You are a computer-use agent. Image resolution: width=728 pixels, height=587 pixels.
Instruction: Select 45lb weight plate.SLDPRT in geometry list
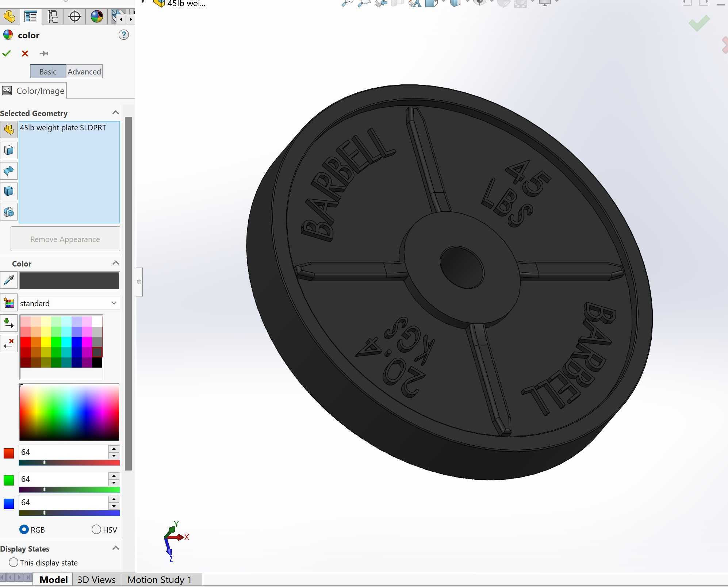click(63, 128)
